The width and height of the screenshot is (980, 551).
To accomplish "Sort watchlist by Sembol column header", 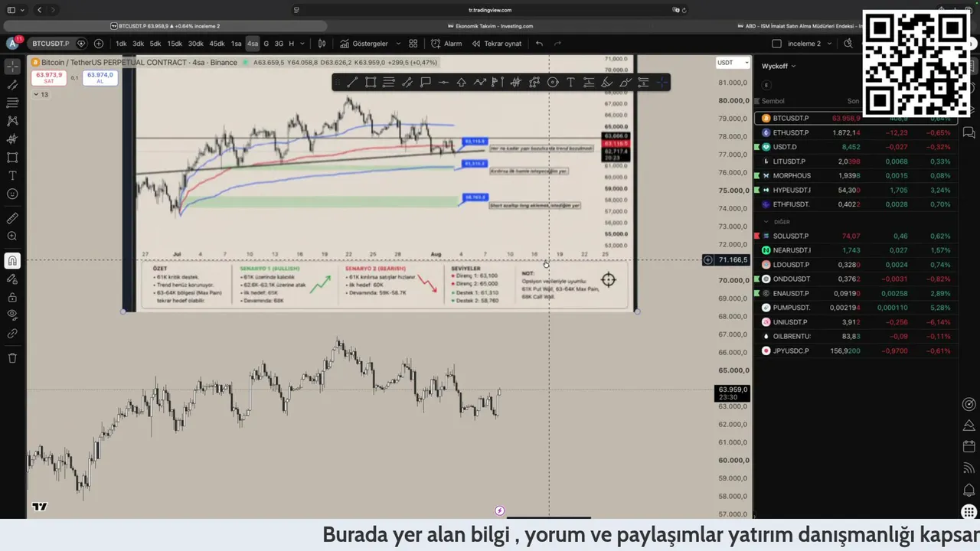I will point(773,101).
